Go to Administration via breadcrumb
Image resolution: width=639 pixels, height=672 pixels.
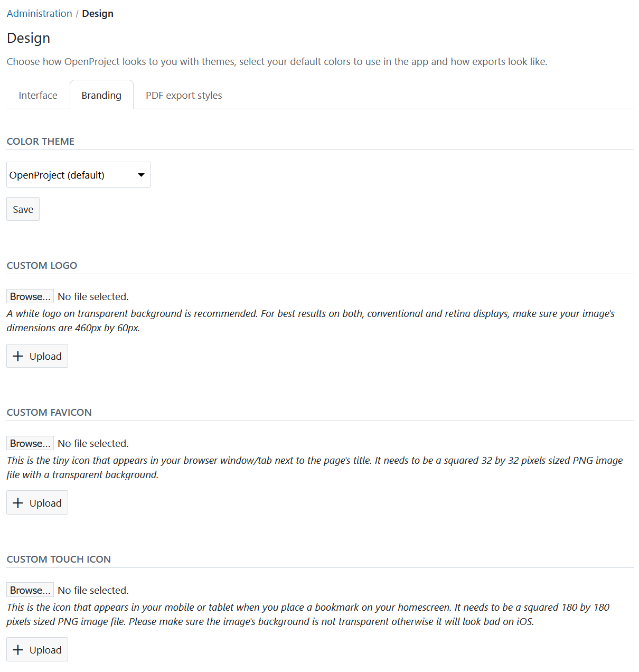pos(40,14)
